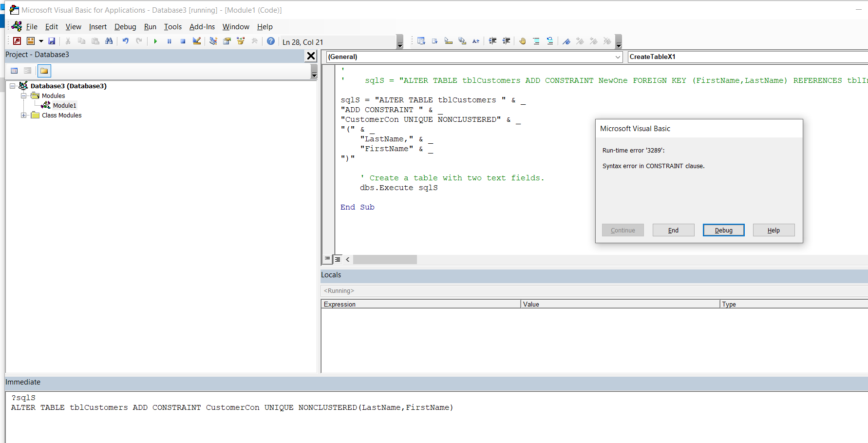Screen dimensions: 868x443
Task: Collapse the Database3 (Database3) project node
Action: coord(13,86)
